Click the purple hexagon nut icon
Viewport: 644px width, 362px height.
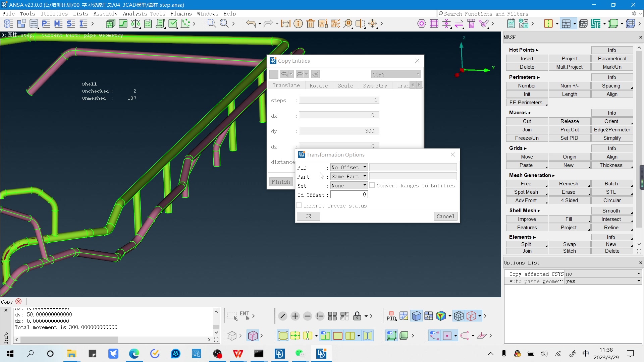pyautogui.click(x=422, y=23)
